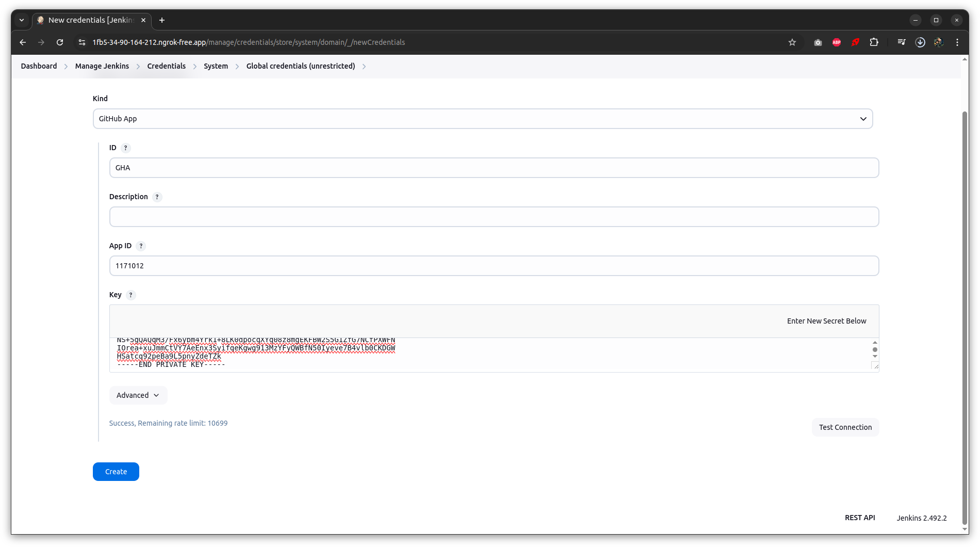
Task: Expand chevron after Credentials breadcrumb
Action: 195,67
